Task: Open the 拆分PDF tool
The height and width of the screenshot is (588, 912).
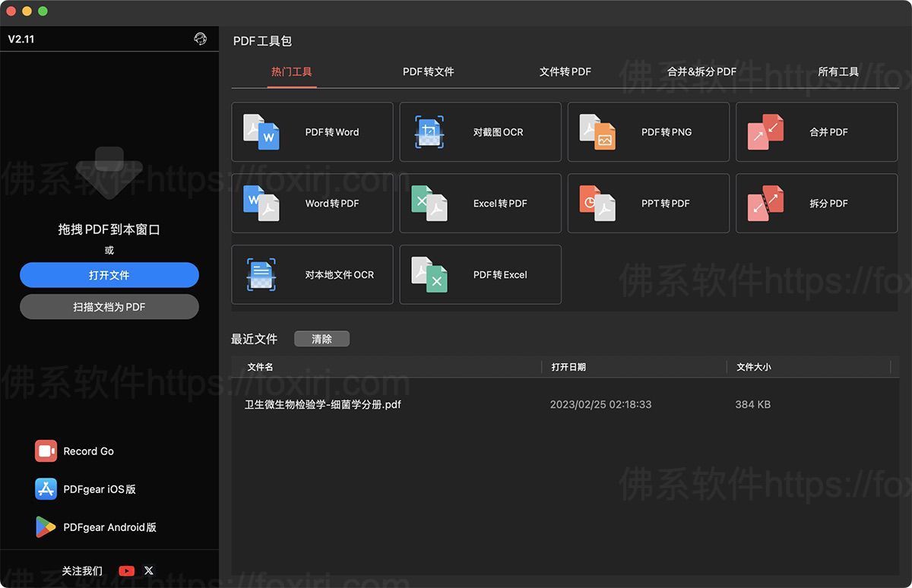Action: pos(815,203)
